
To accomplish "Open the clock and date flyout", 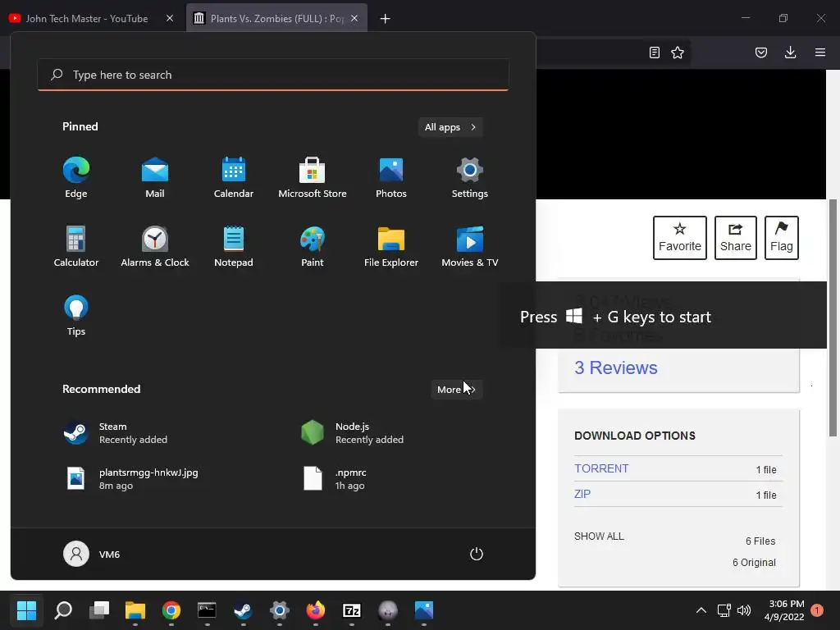I will click(784, 610).
